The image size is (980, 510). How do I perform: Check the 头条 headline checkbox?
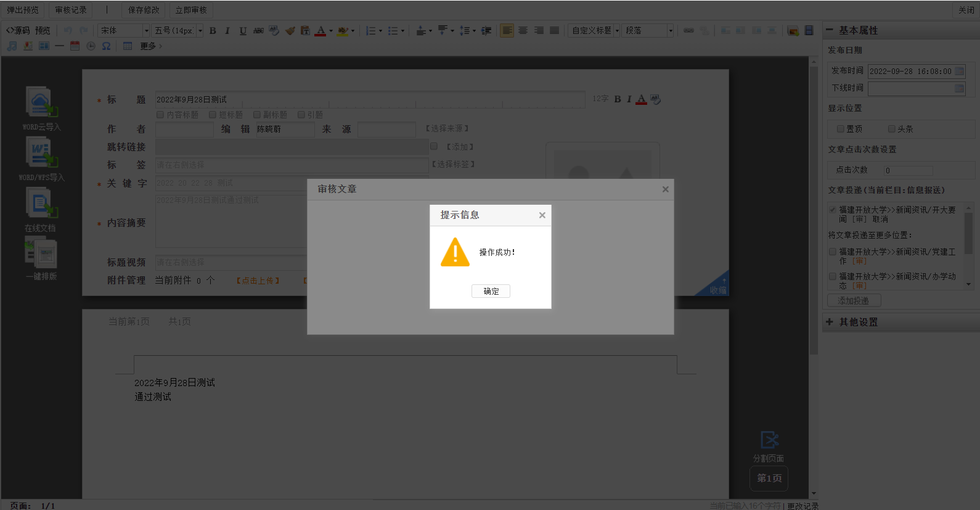[891, 129]
